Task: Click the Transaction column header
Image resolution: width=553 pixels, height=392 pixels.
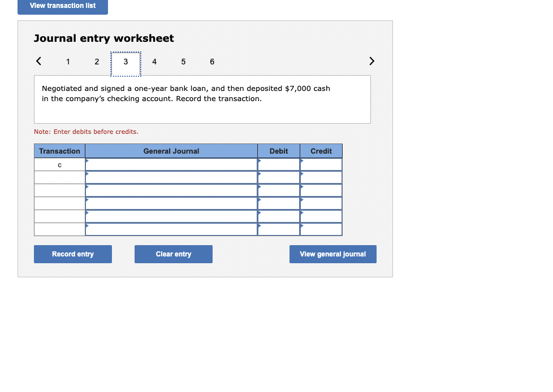Action: pyautogui.click(x=59, y=151)
